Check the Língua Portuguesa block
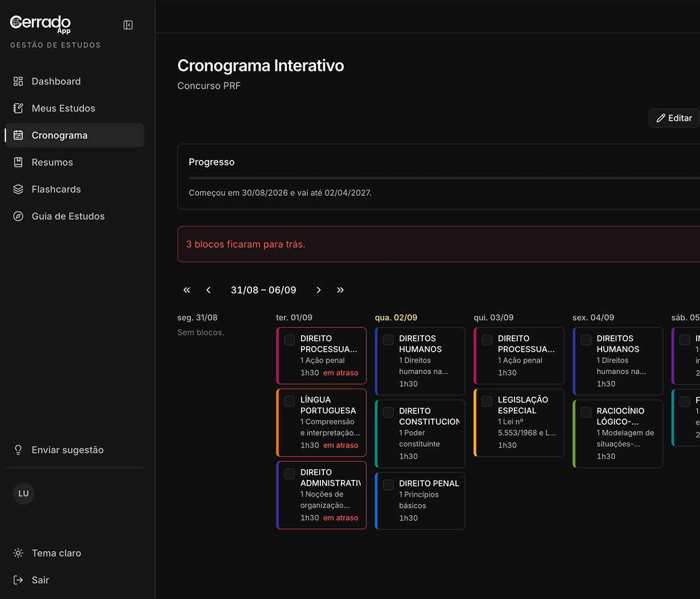The image size is (700, 599). pyautogui.click(x=290, y=401)
